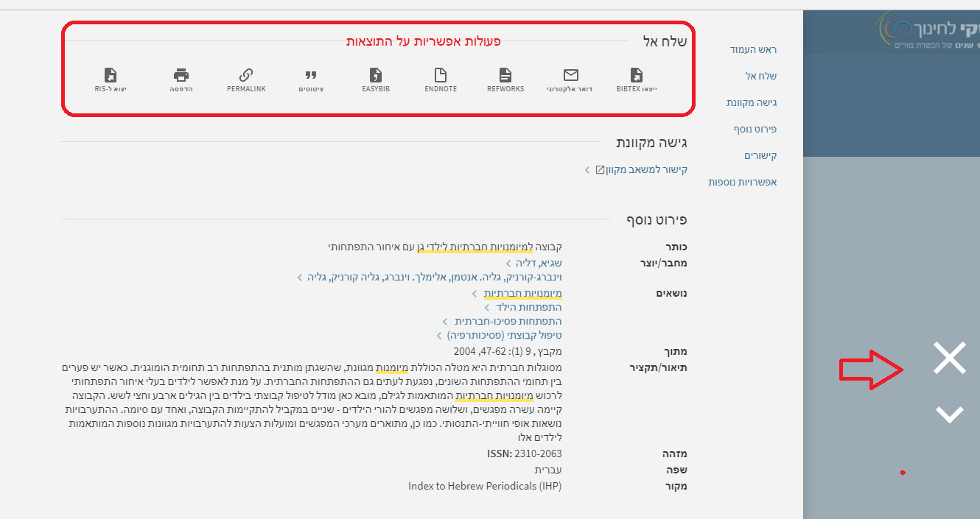
Task: Navigate to גישה מקוונת section
Action: pos(752,102)
